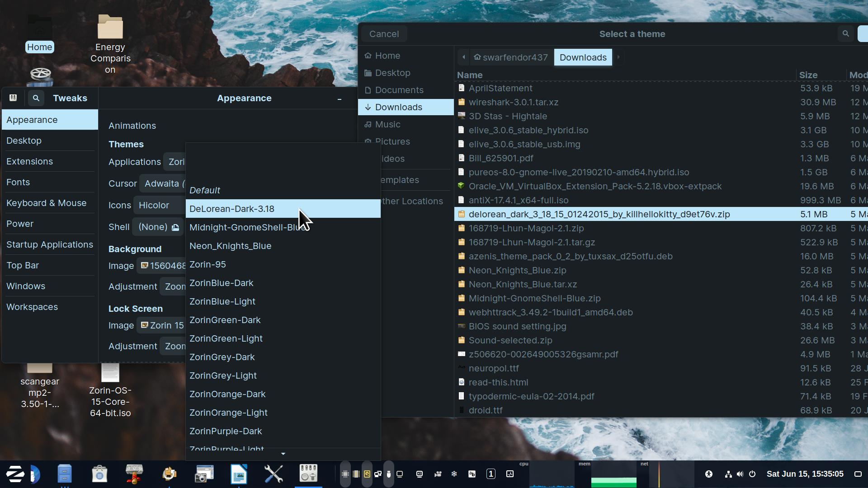Open the Zorin start menu
This screenshot has width=868, height=488.
[15, 474]
